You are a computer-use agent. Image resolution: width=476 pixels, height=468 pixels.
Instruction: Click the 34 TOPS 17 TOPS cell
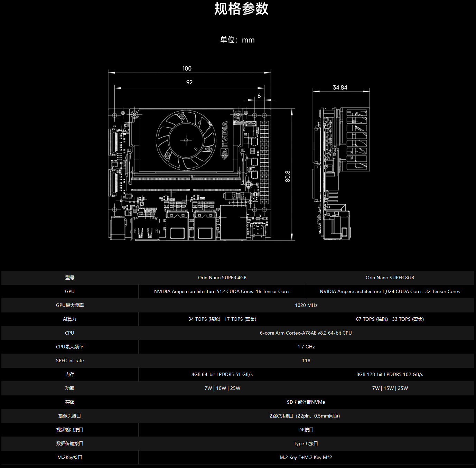222,319
